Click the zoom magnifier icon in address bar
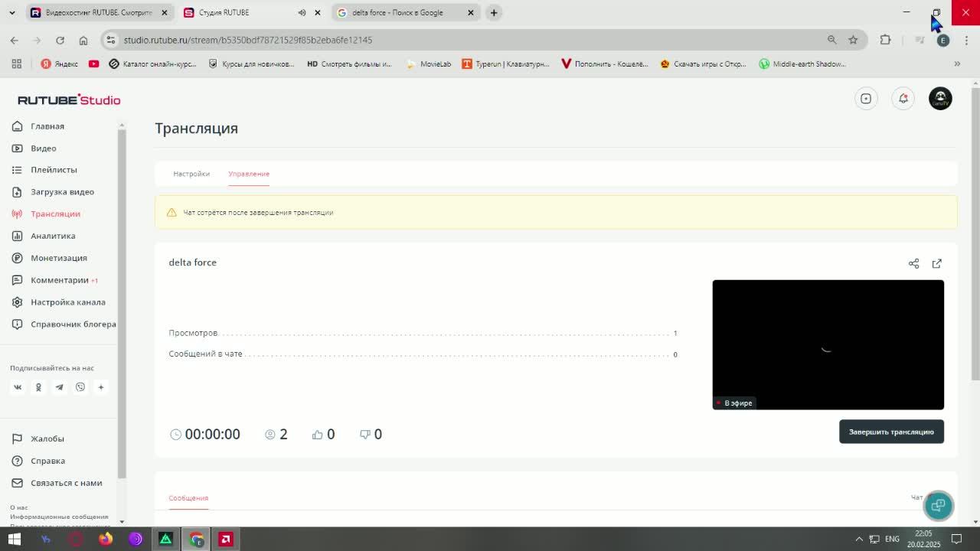Viewport: 980px width, 551px height. pos(831,40)
